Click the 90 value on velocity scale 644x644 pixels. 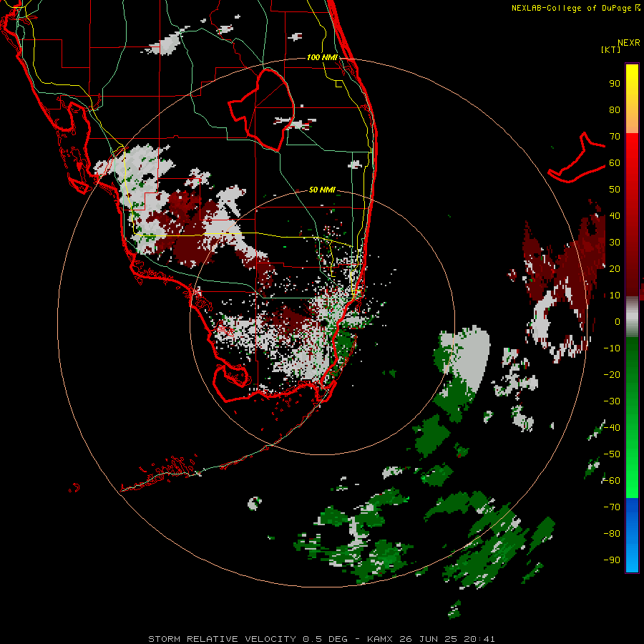[x=615, y=84]
